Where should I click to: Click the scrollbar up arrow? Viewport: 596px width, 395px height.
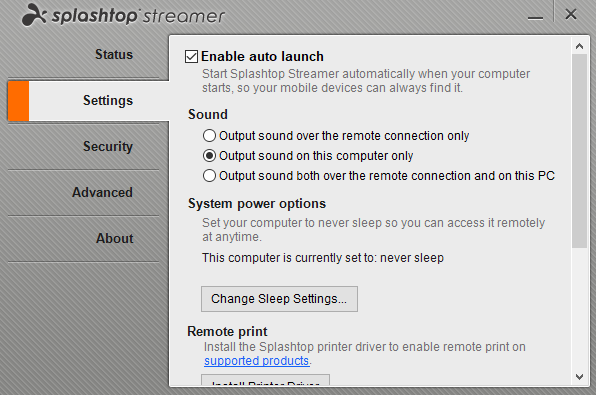pyautogui.click(x=579, y=46)
